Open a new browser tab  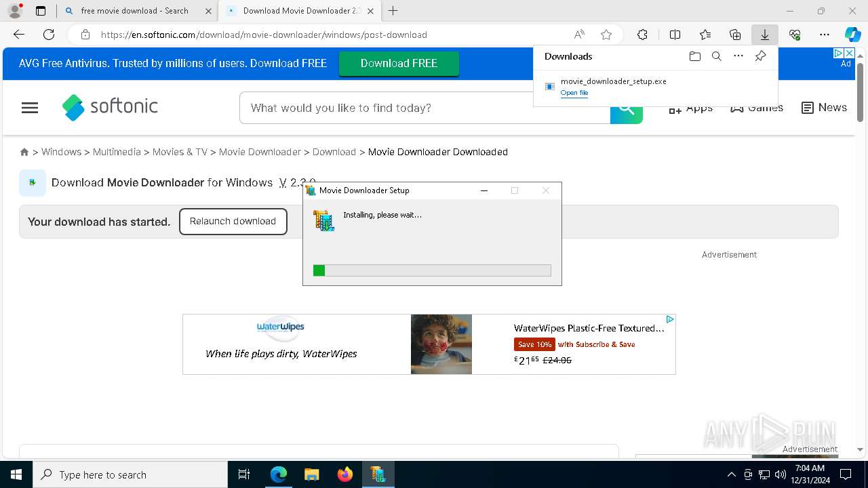point(393,11)
